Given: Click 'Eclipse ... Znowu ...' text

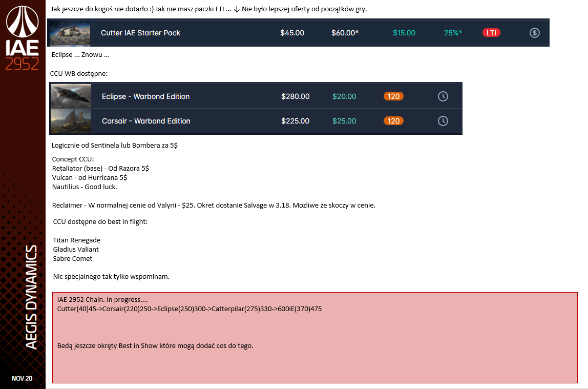Looking at the screenshot, I should click(80, 54).
